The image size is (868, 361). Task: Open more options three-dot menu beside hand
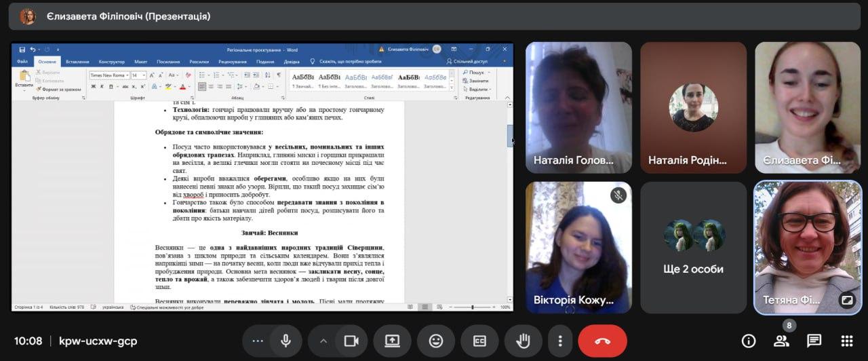559,341
